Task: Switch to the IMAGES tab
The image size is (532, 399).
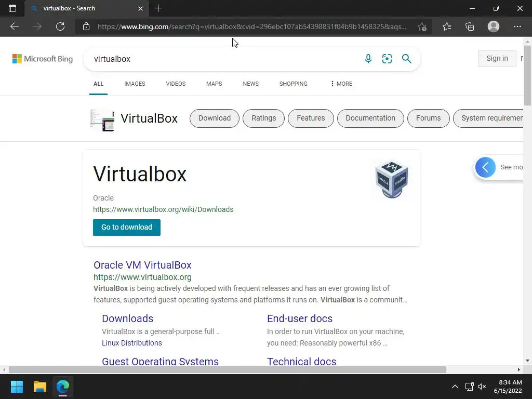Action: (x=135, y=84)
